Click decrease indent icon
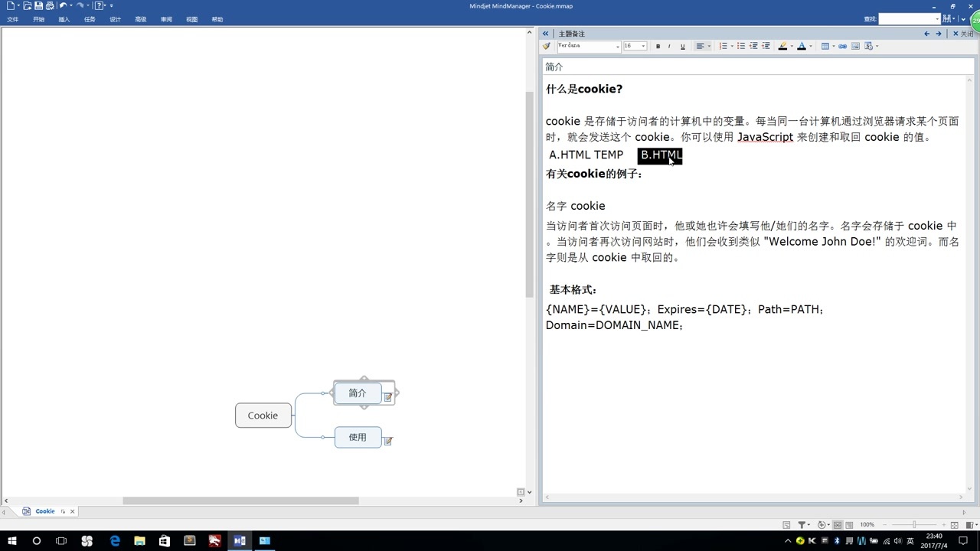This screenshot has width=980, height=551. click(753, 47)
